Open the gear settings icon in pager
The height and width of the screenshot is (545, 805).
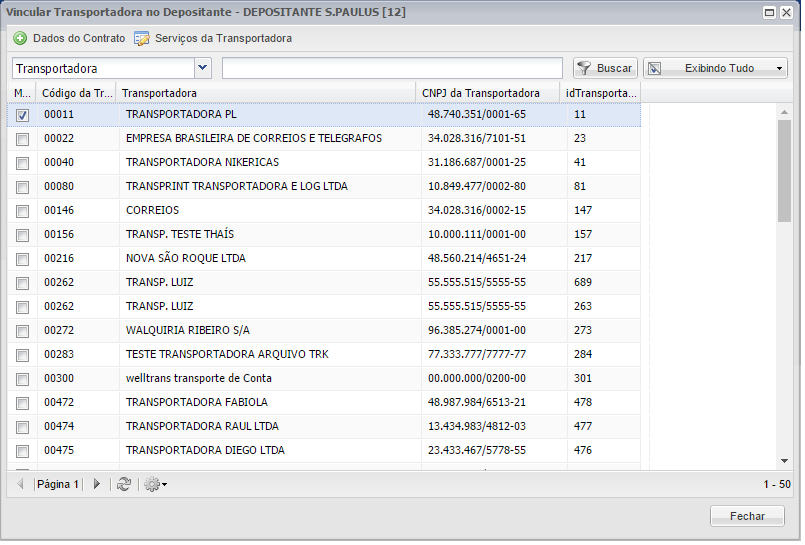point(152,484)
